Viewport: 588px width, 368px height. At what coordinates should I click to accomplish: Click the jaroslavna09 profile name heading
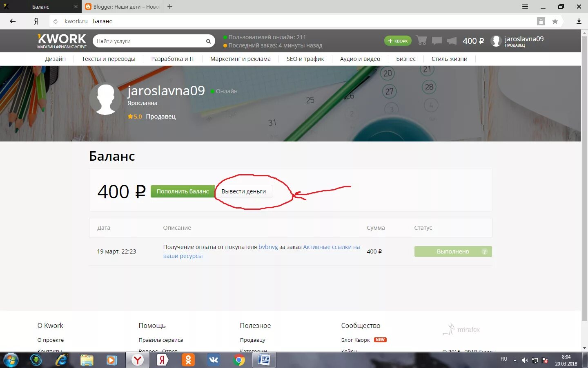click(166, 90)
